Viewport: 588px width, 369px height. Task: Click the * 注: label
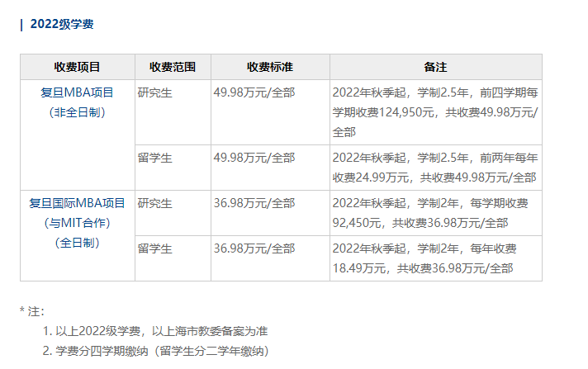[x=32, y=311]
